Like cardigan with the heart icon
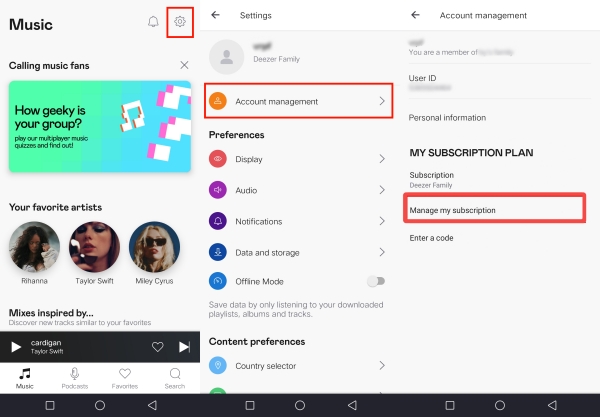The width and height of the screenshot is (600, 417). pyautogui.click(x=158, y=347)
